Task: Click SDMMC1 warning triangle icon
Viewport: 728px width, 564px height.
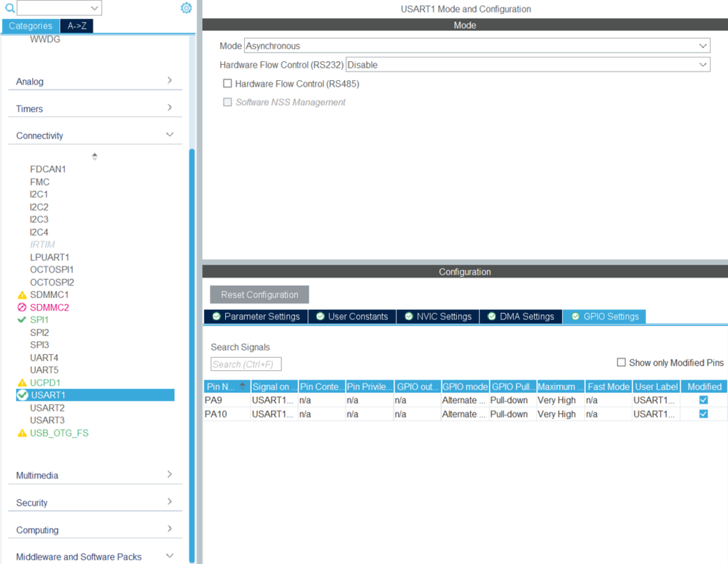Action: tap(22, 295)
